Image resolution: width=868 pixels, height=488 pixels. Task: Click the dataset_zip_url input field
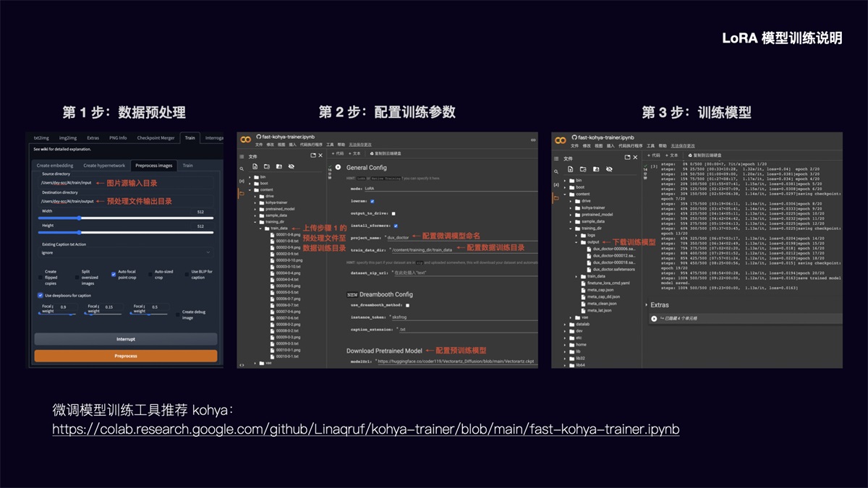pyautogui.click(x=412, y=273)
